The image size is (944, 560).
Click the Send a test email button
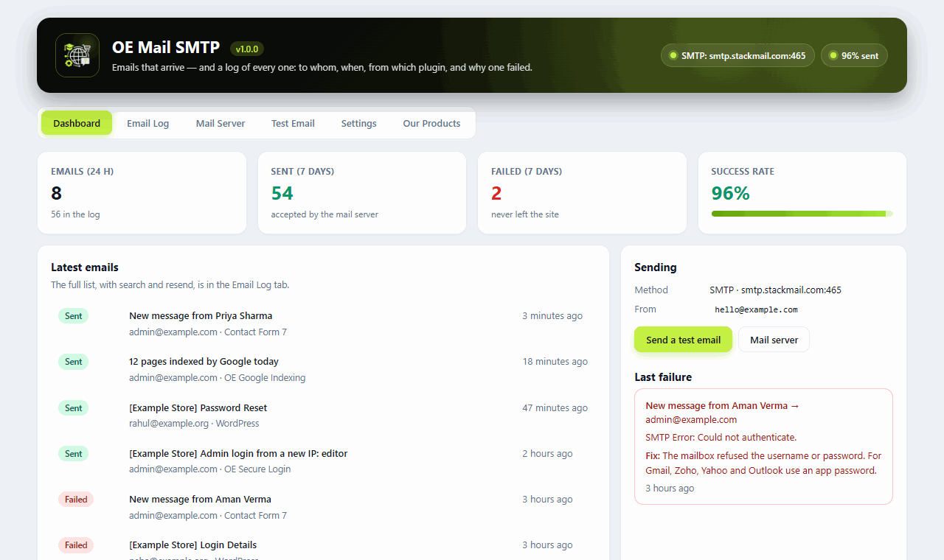coord(683,340)
